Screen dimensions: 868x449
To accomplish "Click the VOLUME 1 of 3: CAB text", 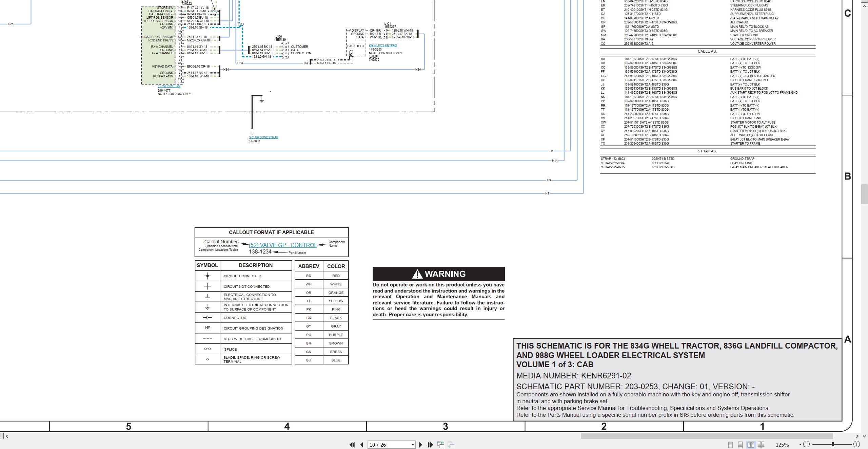I will click(555, 364).
